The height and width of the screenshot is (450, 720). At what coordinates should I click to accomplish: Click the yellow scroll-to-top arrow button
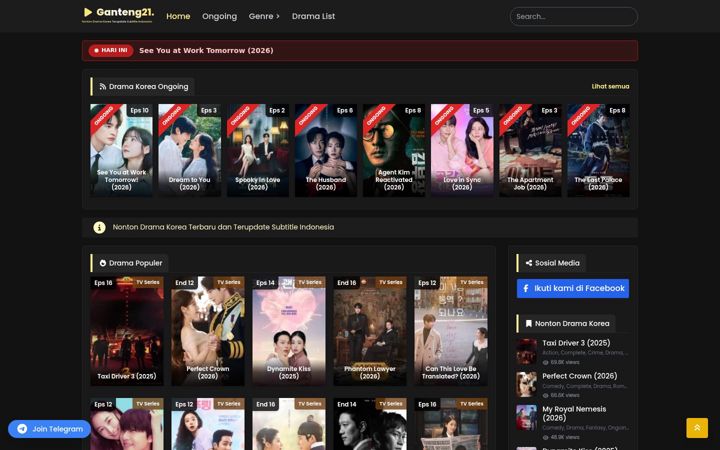tap(697, 428)
